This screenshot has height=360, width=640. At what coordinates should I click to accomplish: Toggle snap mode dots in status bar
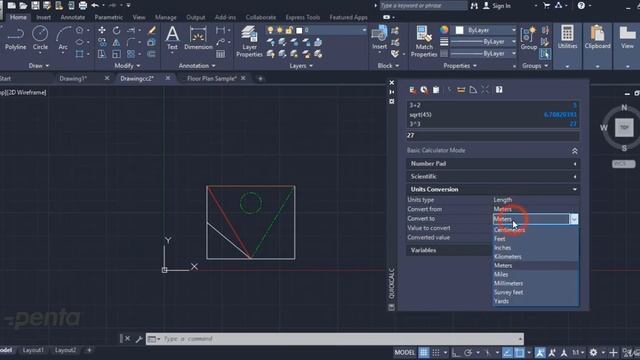click(436, 353)
